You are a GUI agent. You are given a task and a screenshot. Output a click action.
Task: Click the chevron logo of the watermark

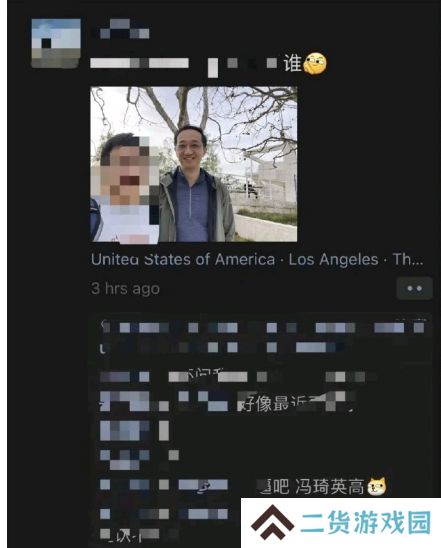(272, 522)
